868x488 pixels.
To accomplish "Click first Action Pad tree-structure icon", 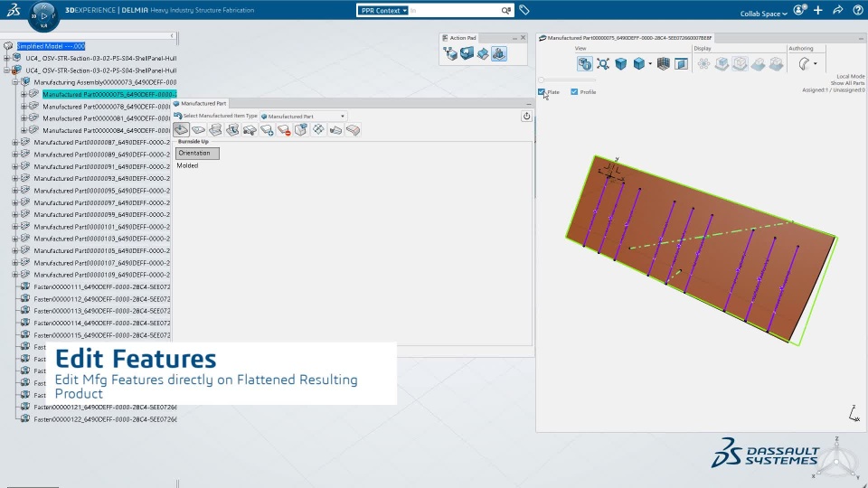I will point(450,53).
